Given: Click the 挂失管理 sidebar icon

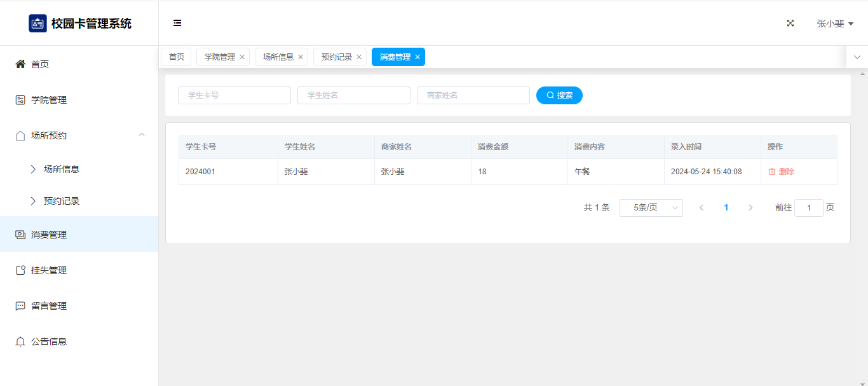Looking at the screenshot, I should tap(20, 270).
